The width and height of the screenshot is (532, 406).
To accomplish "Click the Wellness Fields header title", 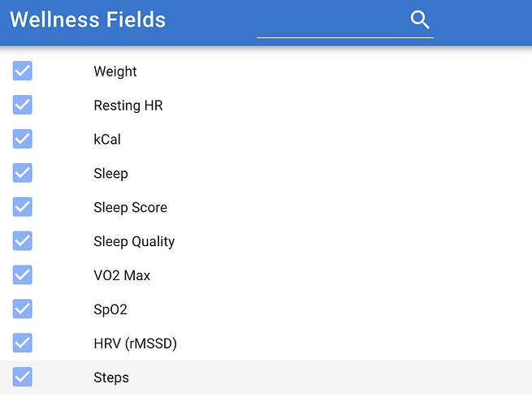I will (x=88, y=19).
